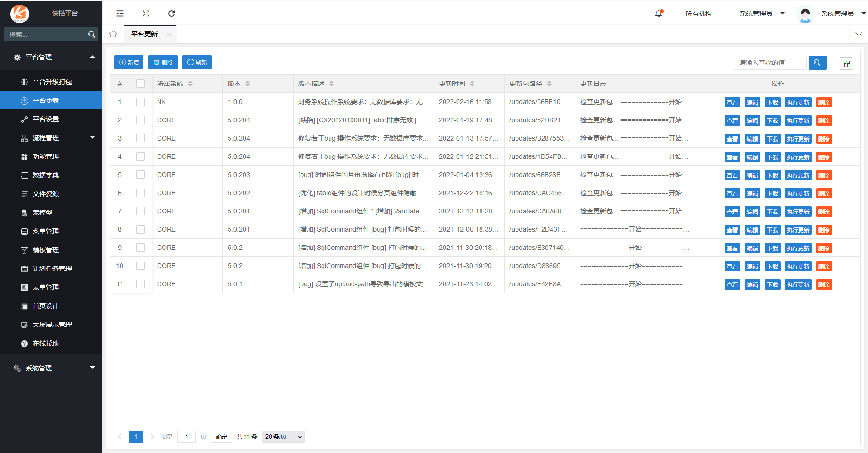The height and width of the screenshot is (453, 868).
Task: Click the blue search magnifier button
Action: [x=817, y=63]
